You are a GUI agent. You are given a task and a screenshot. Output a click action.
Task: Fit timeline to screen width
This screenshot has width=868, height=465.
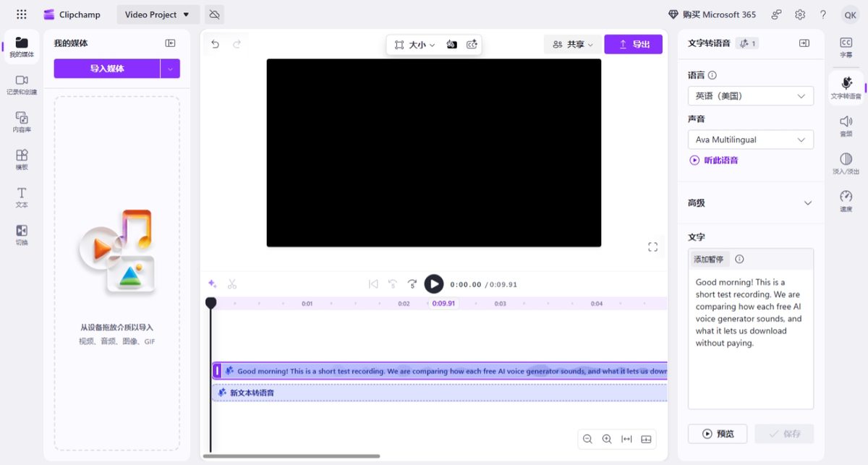point(626,439)
